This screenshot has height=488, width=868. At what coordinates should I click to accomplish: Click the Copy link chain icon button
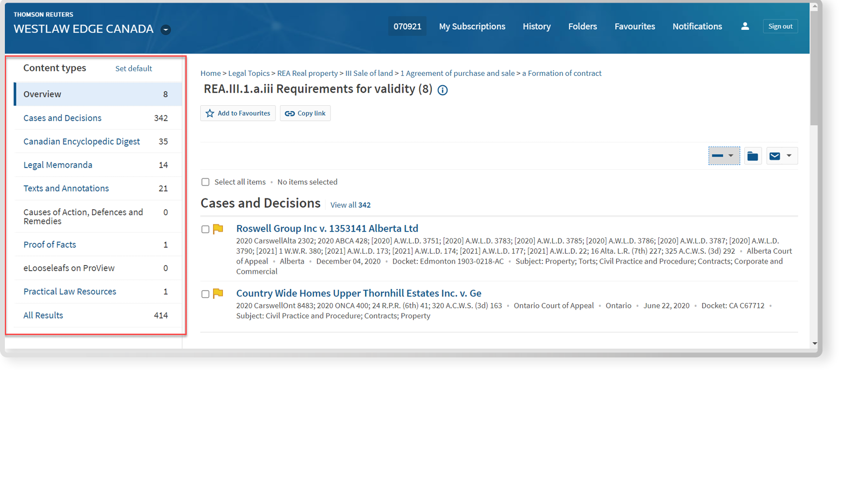pyautogui.click(x=305, y=113)
